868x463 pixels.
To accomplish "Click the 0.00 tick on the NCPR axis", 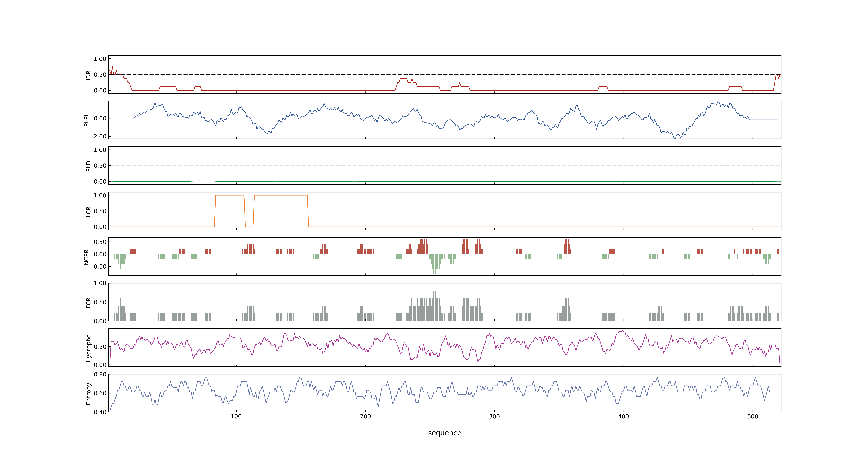I will [x=100, y=254].
